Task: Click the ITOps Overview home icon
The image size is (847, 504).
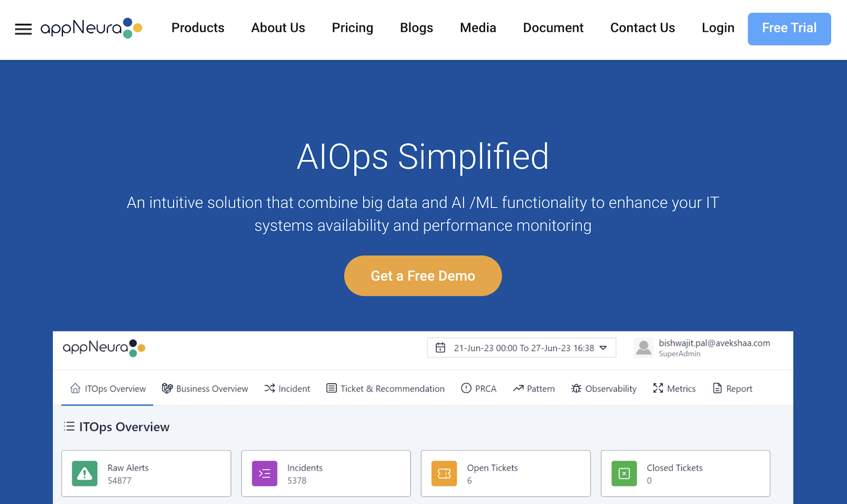Action: (75, 388)
